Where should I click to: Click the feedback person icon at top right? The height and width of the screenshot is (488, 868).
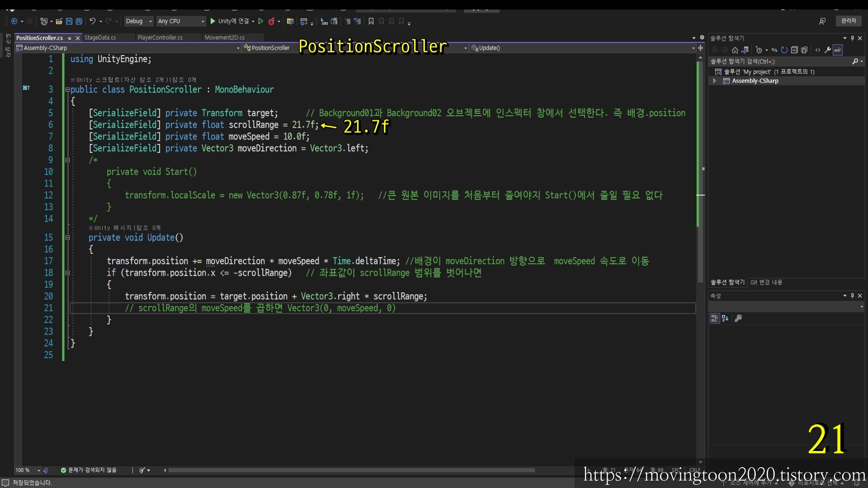(822, 21)
